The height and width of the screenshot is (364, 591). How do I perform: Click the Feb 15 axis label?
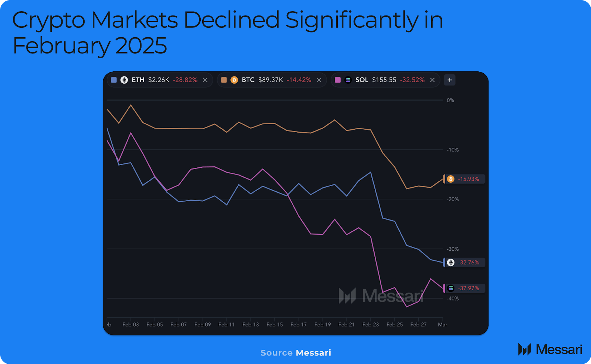275,325
